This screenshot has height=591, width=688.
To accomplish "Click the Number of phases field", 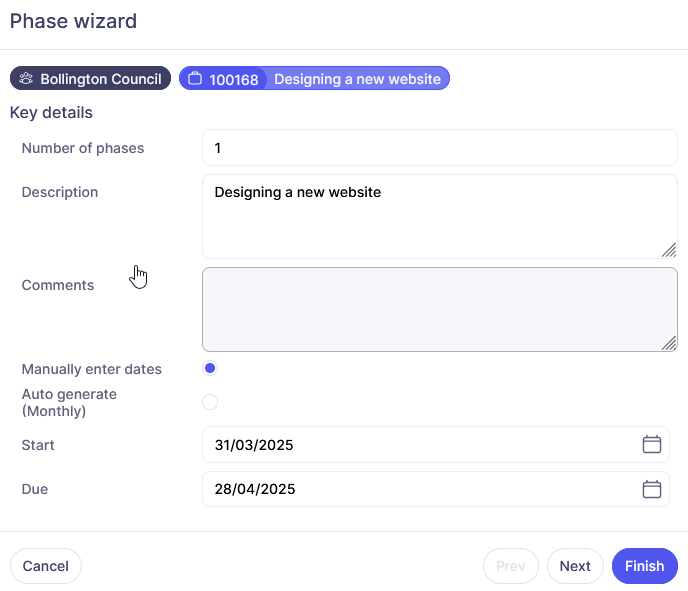I will point(439,148).
